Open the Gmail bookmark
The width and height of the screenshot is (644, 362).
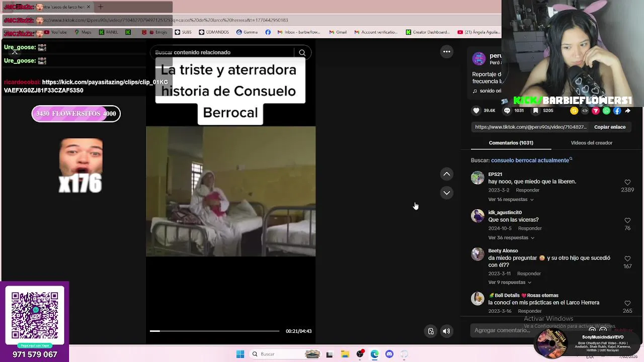(x=338, y=32)
